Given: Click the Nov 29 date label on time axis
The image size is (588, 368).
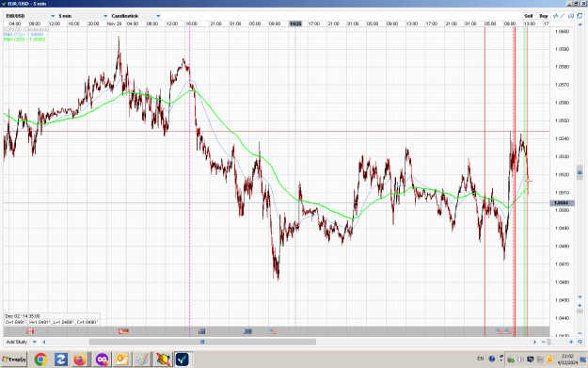Looking at the screenshot, I should click(115, 24).
